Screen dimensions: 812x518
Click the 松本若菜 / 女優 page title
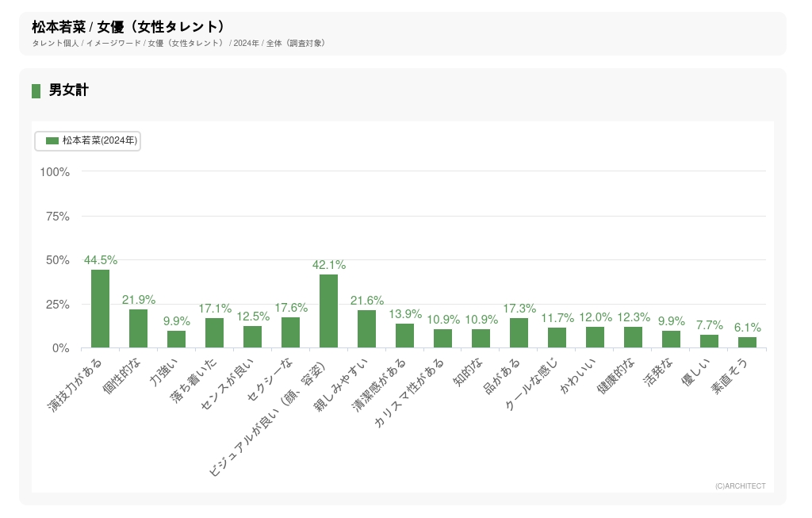pyautogui.click(x=128, y=27)
